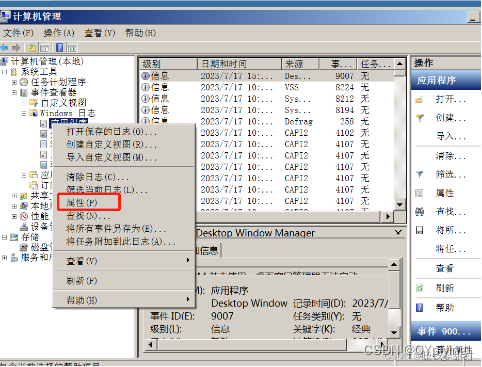This screenshot has width=482, height=367.
Task: Choose 打开保存的日志(O)... from context menu
Action: click(x=124, y=132)
